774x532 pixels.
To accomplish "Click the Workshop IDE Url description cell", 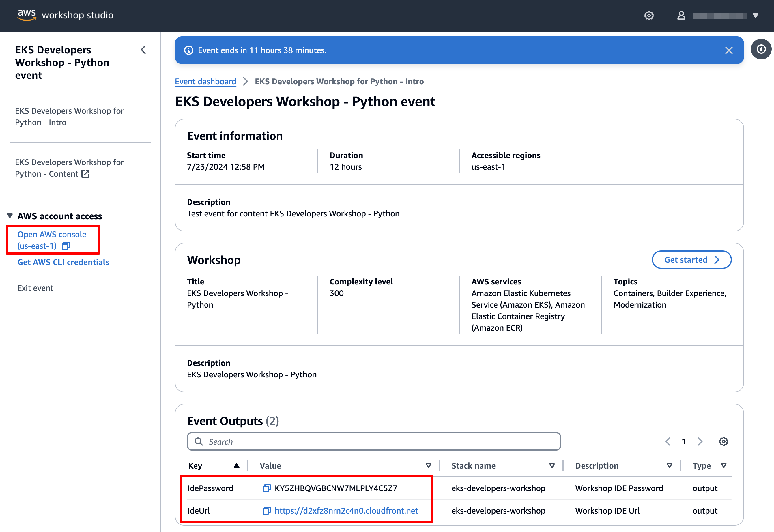I will point(607,511).
